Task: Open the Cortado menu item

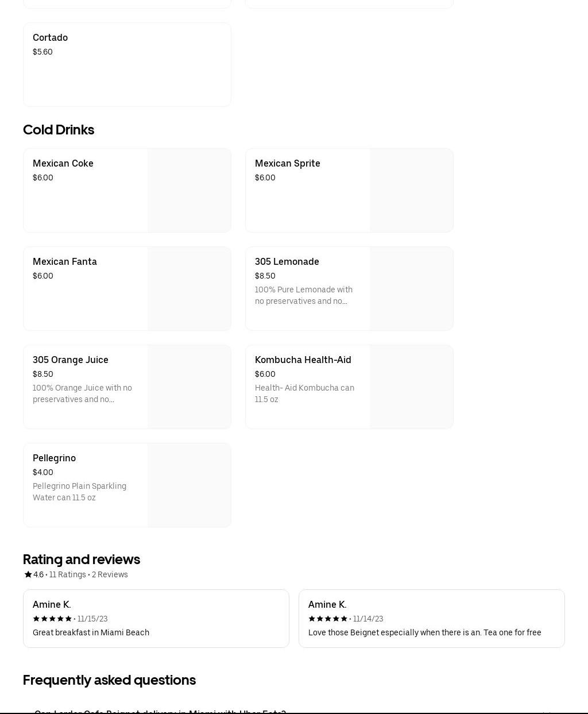Action: (x=127, y=64)
